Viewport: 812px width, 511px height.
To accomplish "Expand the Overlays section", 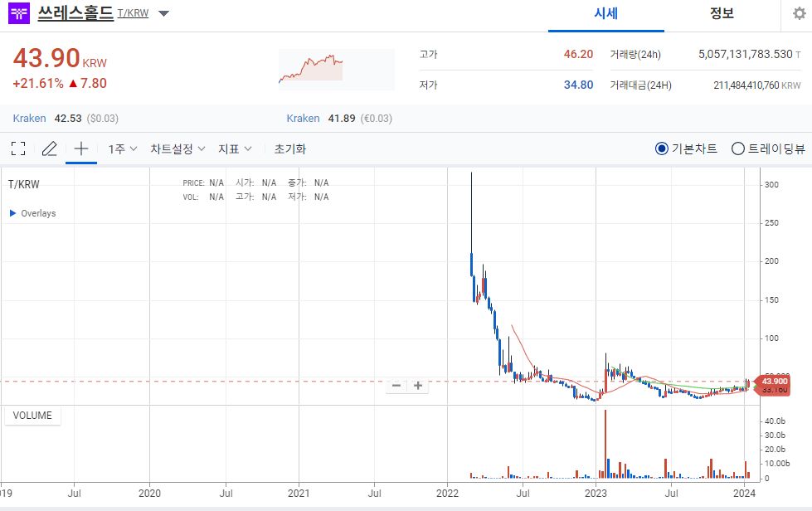I will [x=33, y=212].
